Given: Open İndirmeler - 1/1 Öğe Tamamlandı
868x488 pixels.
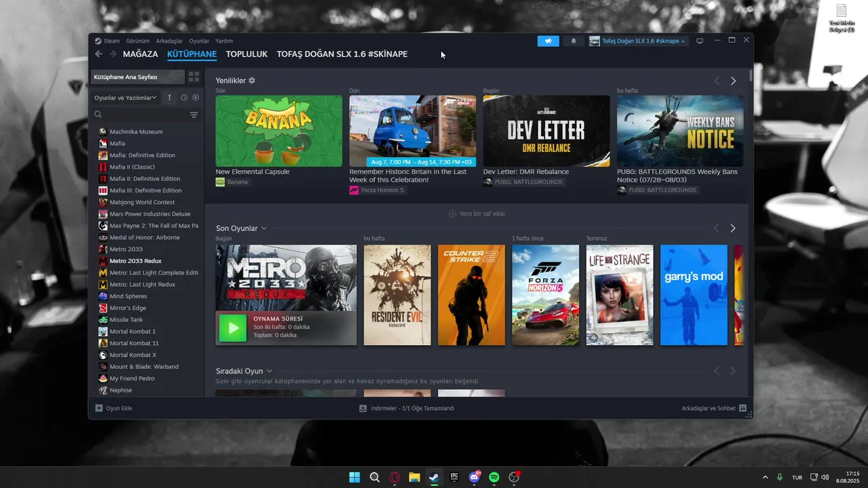Looking at the screenshot, I should pos(407,408).
